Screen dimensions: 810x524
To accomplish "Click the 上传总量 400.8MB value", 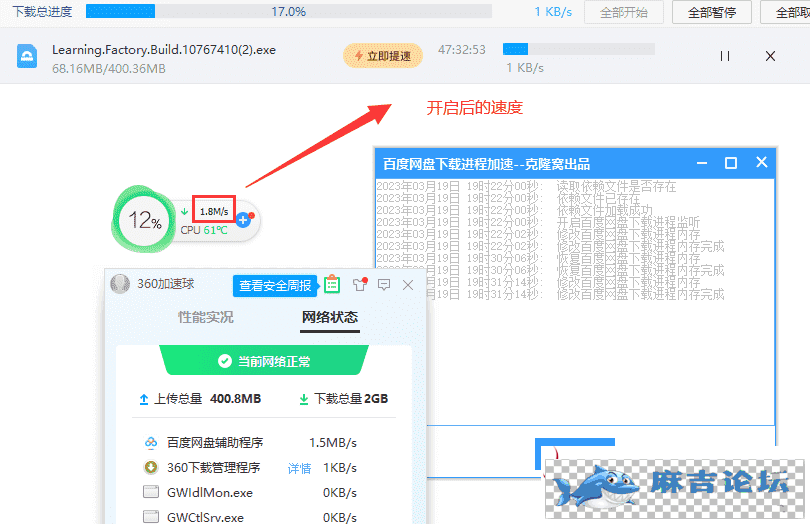I will [x=235, y=398].
